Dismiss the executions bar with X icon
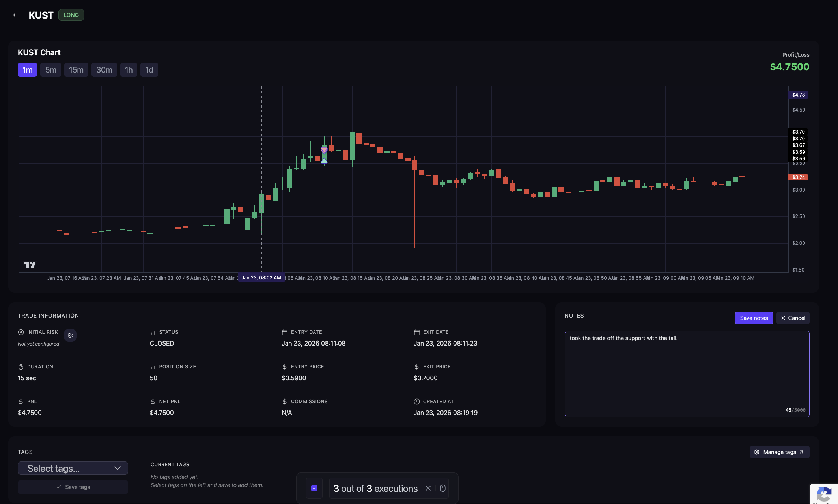 pyautogui.click(x=428, y=488)
